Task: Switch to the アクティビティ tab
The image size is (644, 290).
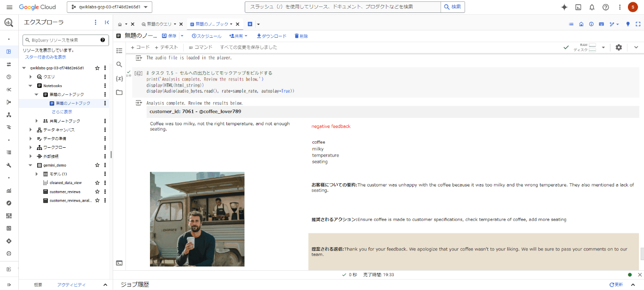Action: coord(71,285)
